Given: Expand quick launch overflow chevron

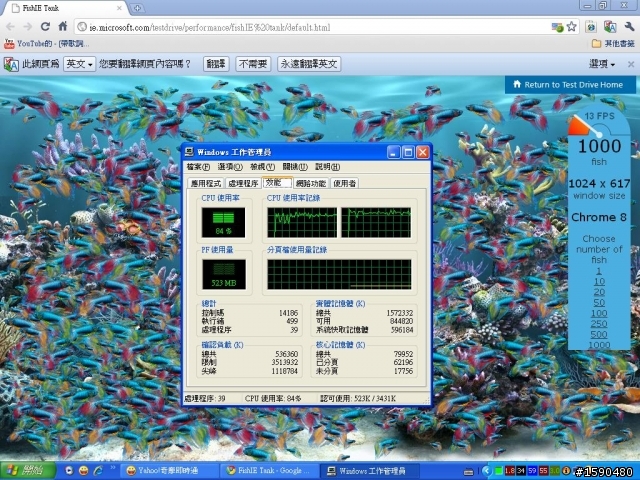Looking at the screenshot, I should point(113,468).
